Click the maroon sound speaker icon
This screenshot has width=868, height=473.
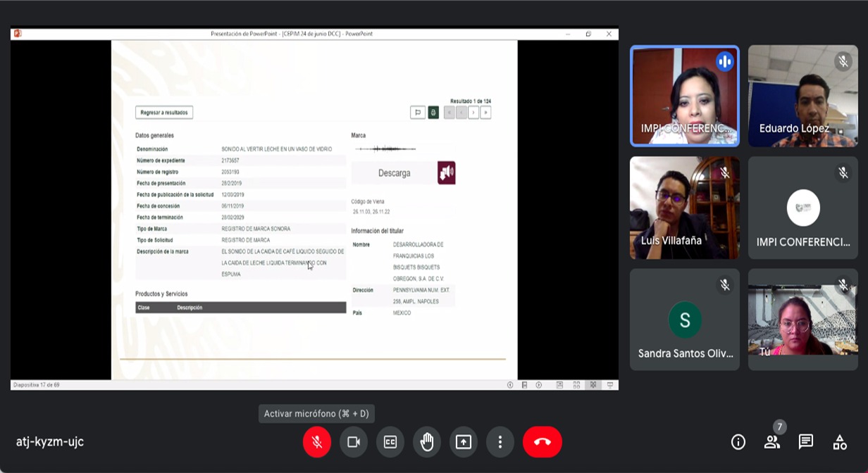[x=447, y=173]
